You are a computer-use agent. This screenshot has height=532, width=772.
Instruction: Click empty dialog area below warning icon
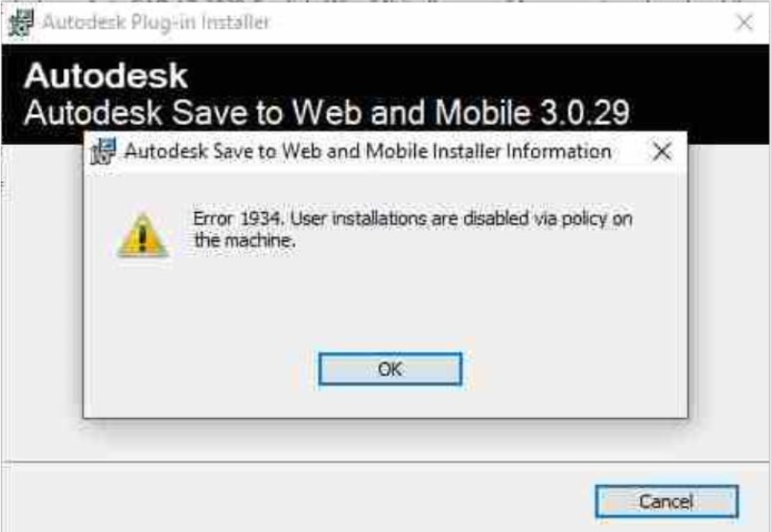pos(143,320)
